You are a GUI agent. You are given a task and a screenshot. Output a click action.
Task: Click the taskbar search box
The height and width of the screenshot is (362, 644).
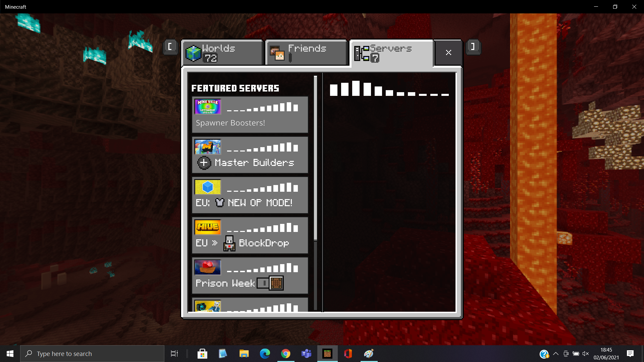(92, 354)
